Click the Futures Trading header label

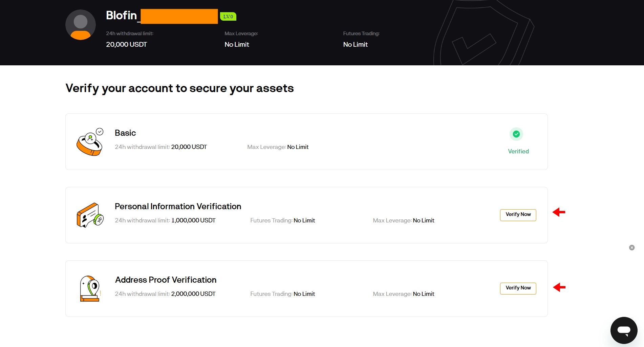[x=361, y=33]
